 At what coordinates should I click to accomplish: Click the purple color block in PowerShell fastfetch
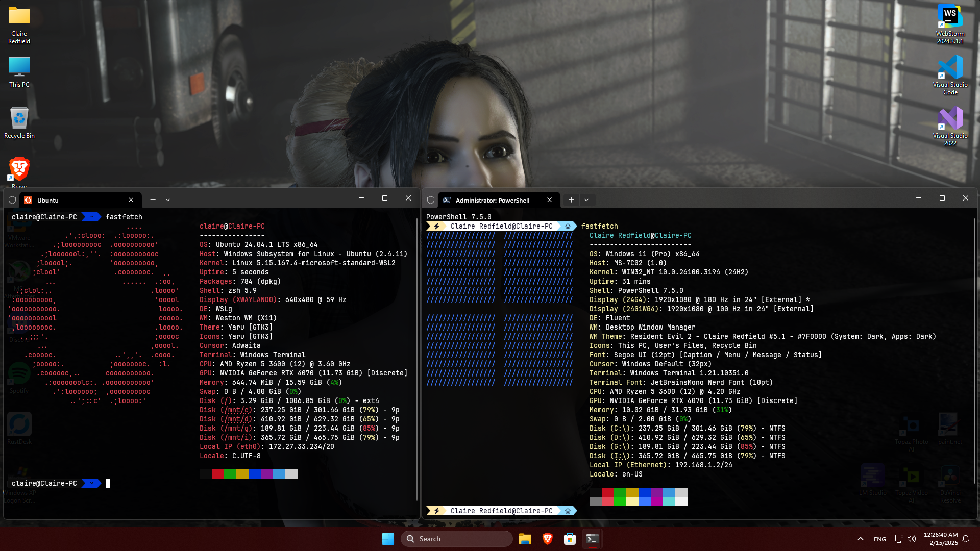tap(657, 492)
